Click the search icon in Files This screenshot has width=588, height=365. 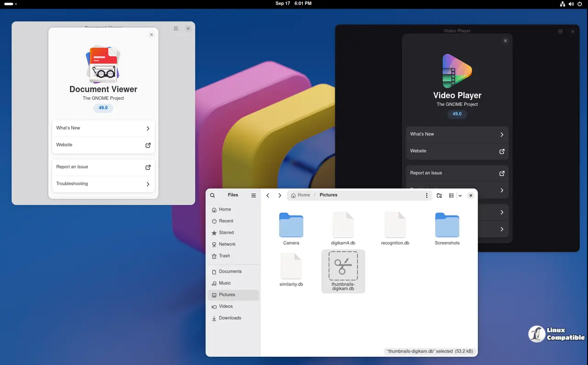[x=212, y=195]
